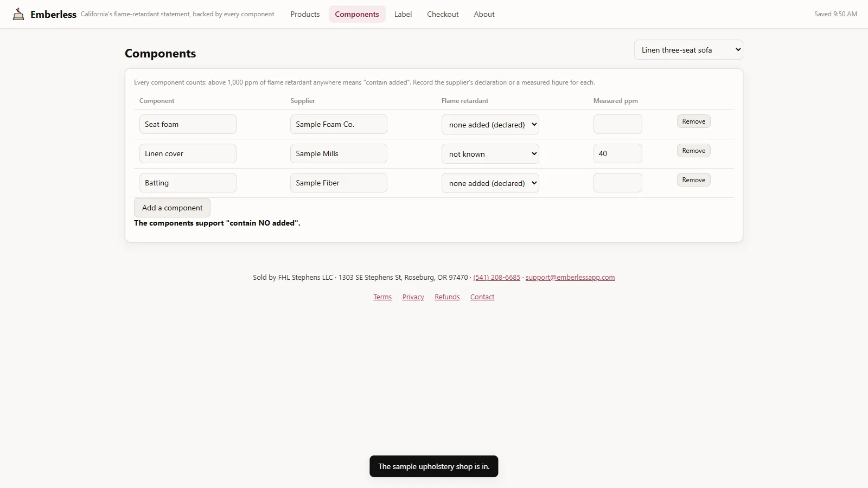Click measured ppm field for Batting

click(x=618, y=183)
